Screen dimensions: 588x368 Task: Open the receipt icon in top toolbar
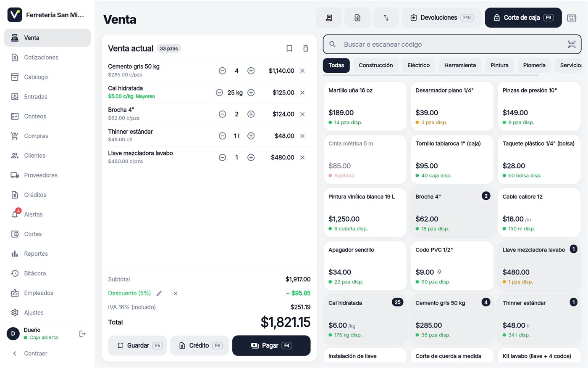tap(329, 18)
